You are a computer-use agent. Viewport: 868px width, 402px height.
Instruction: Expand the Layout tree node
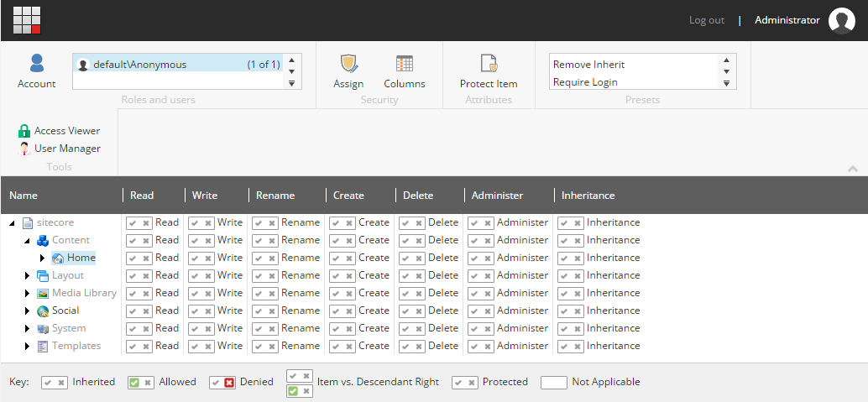(27, 276)
